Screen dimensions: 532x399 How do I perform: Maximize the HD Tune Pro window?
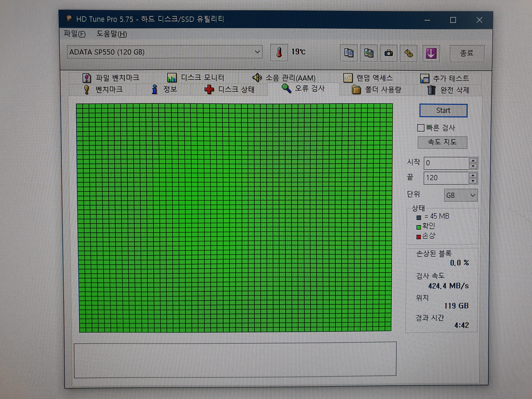tap(453, 20)
